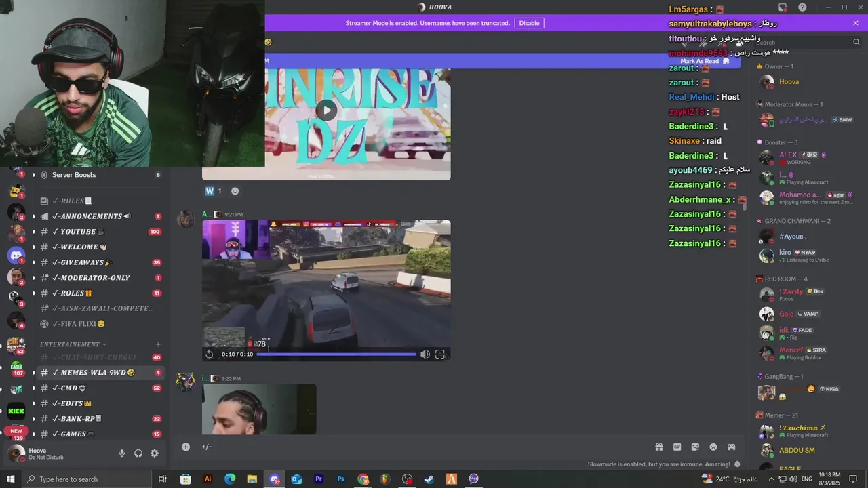
Task: Open Hoova's owner profile in the member list
Action: pyautogui.click(x=807, y=81)
